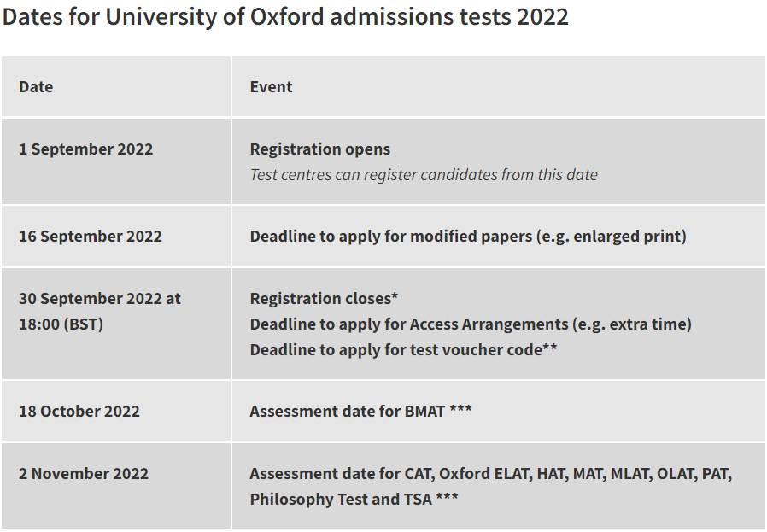Click the 18:00 (BST) time text
Viewport: 767px width, 532px height.
[x=61, y=324]
